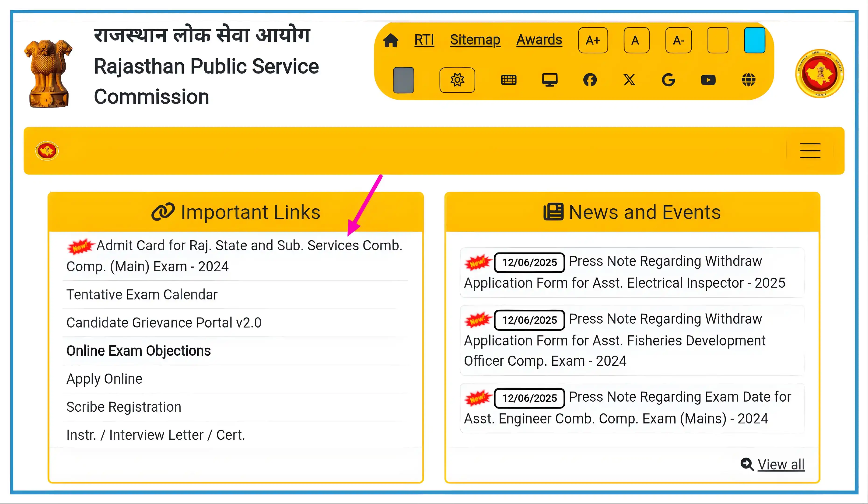The image size is (868, 504).
Task: Open the YouTube channel icon
Action: (x=708, y=80)
